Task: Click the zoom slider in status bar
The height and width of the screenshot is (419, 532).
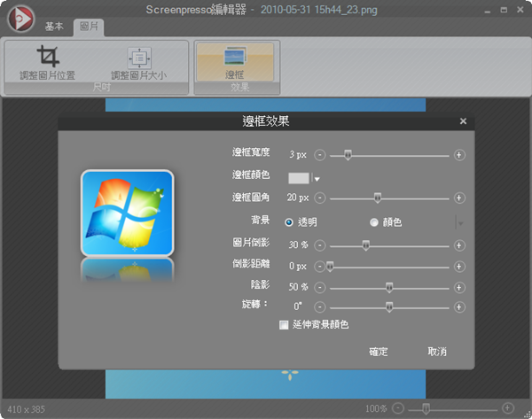Action: (x=426, y=408)
